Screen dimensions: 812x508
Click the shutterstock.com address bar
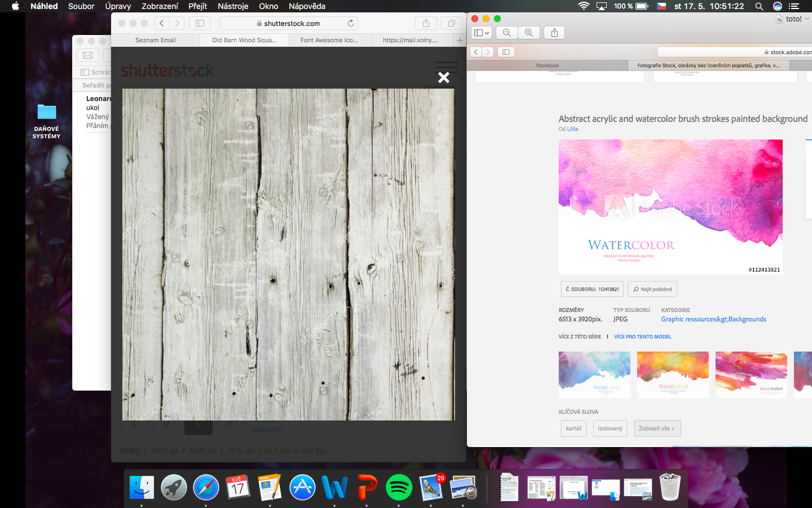tap(288, 23)
